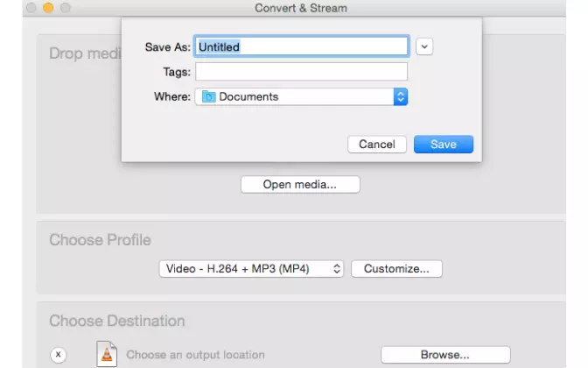Expand the save dialog with chevron button

(424, 46)
